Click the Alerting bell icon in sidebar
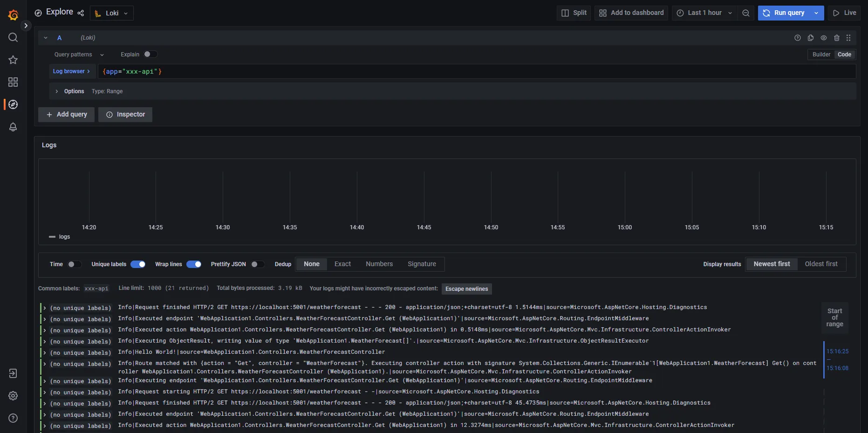 pyautogui.click(x=13, y=127)
